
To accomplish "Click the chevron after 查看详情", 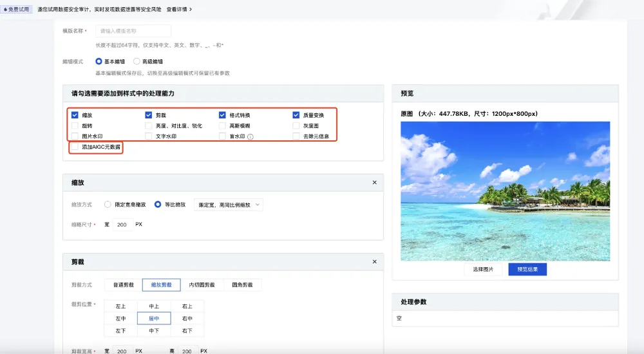I will pyautogui.click(x=191, y=9).
